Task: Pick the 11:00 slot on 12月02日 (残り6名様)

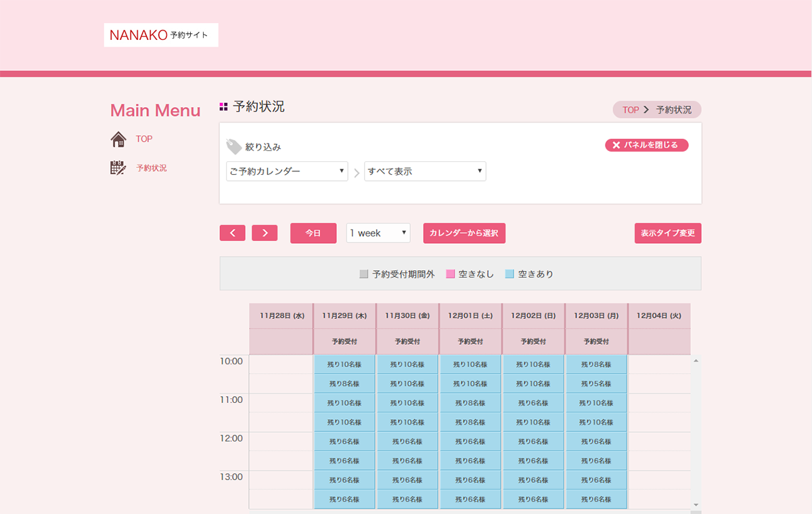Action: pyautogui.click(x=533, y=403)
